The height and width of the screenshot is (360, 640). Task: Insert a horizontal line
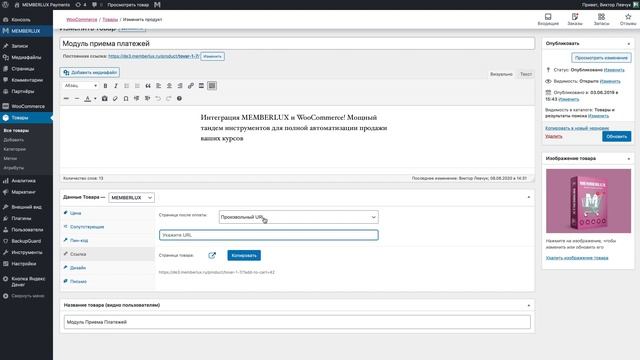(x=77, y=98)
